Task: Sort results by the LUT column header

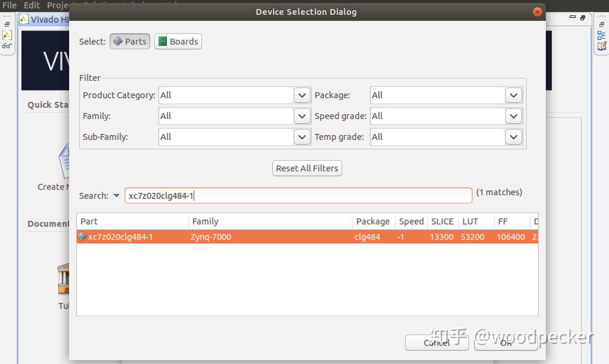Action: (470, 221)
